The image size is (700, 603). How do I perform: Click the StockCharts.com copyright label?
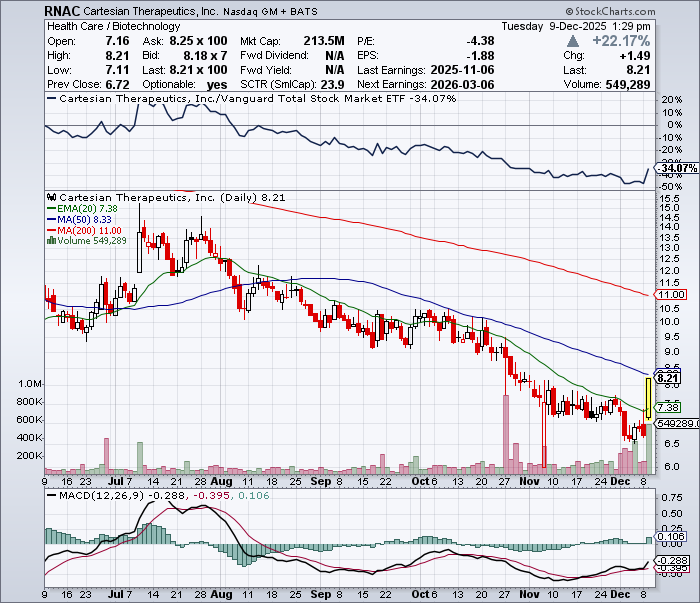[x=610, y=11]
